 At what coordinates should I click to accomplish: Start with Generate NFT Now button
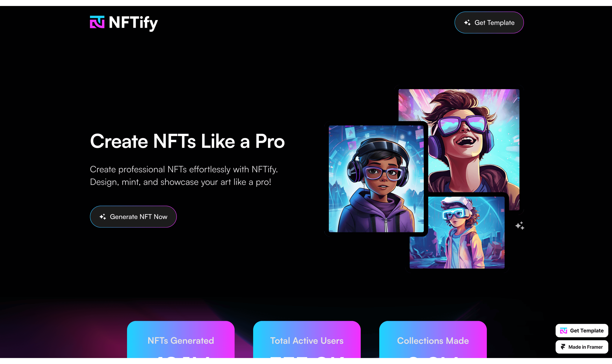(x=133, y=217)
